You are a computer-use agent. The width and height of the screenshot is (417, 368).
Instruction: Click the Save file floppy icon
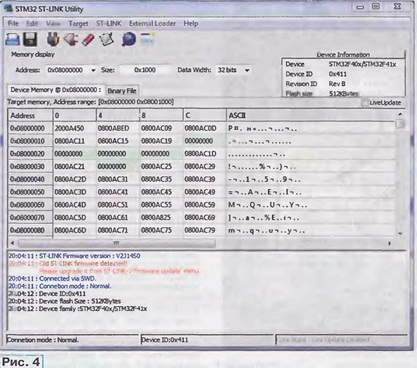[31, 40]
